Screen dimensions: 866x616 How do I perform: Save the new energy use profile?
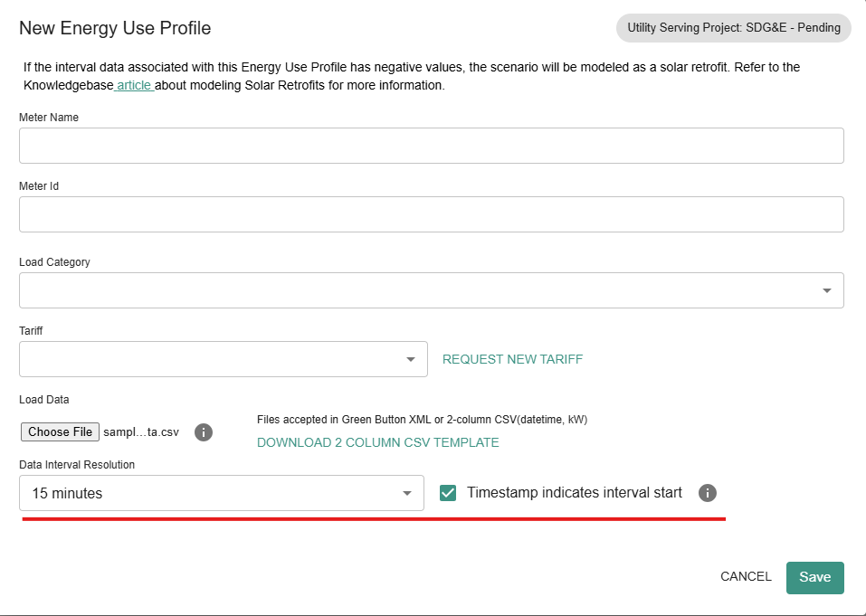point(814,577)
